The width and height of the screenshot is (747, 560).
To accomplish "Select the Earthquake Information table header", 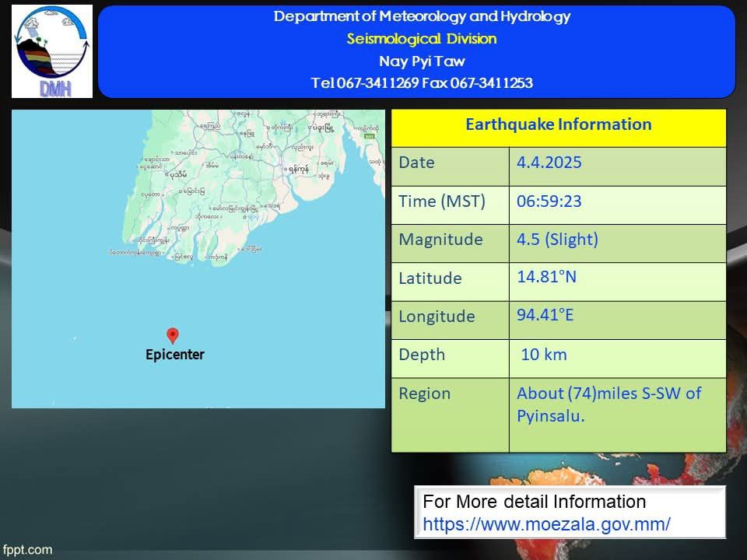I will coord(558,124).
